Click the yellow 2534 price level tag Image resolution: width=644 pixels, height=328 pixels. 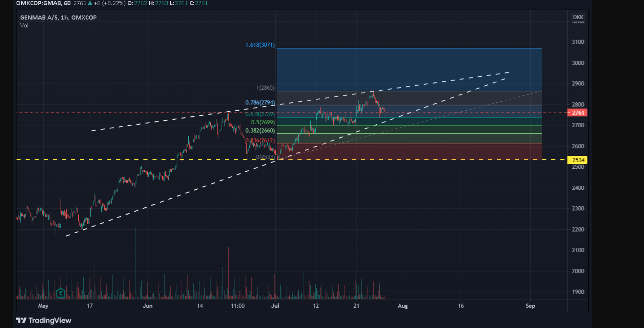(x=577, y=160)
